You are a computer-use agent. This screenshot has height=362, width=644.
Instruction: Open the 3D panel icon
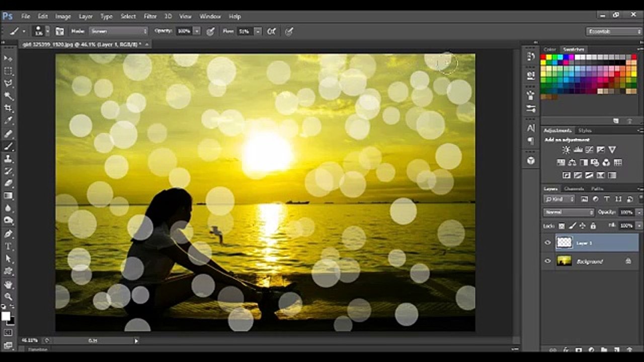(x=531, y=160)
